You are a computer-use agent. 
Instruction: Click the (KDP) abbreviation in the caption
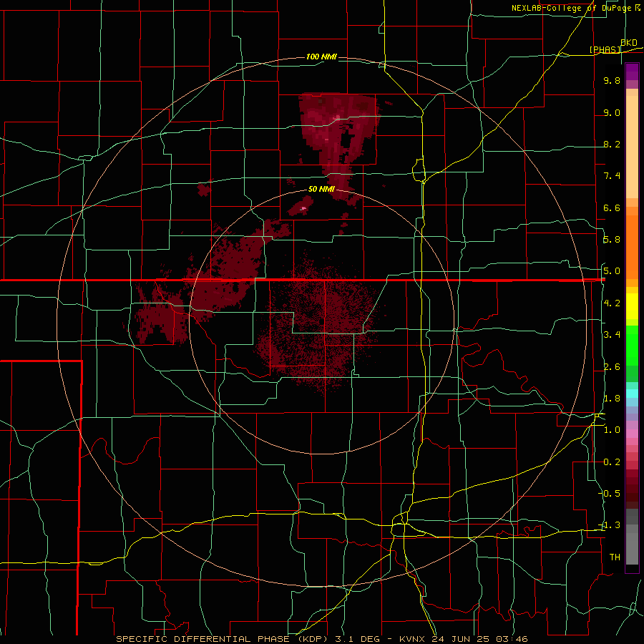(x=313, y=639)
